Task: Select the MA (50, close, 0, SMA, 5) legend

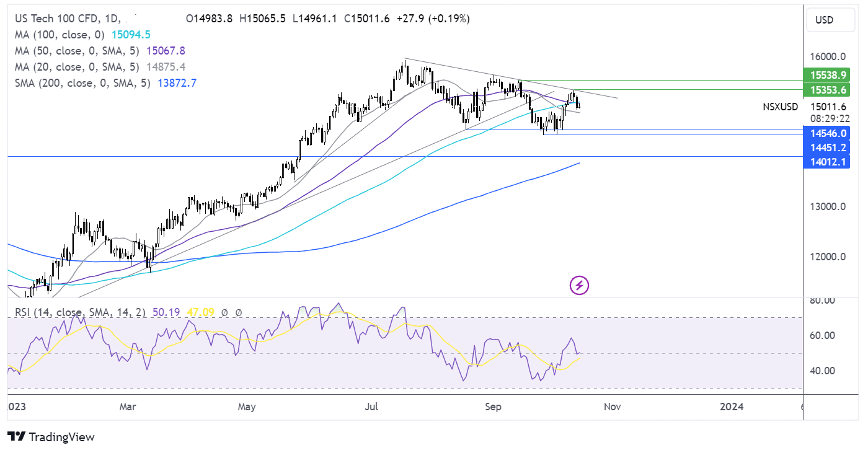Action: coord(78,51)
